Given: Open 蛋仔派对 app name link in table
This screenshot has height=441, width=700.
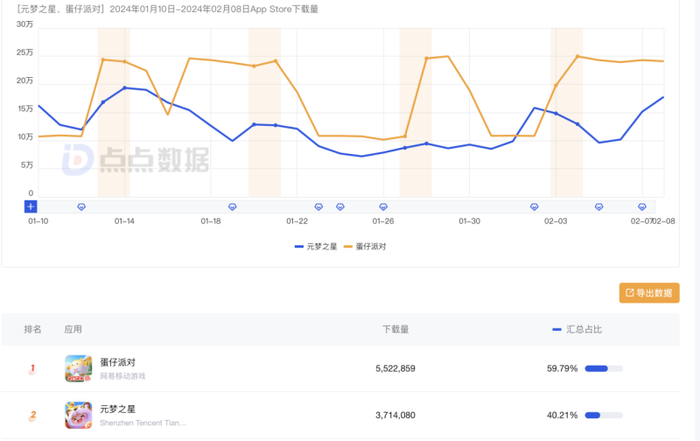Looking at the screenshot, I should pos(118,362).
